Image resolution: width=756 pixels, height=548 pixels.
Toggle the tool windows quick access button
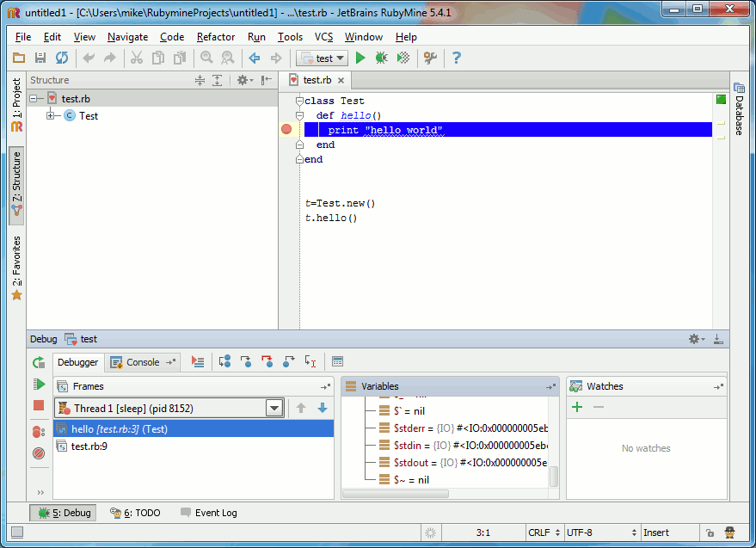point(17,533)
